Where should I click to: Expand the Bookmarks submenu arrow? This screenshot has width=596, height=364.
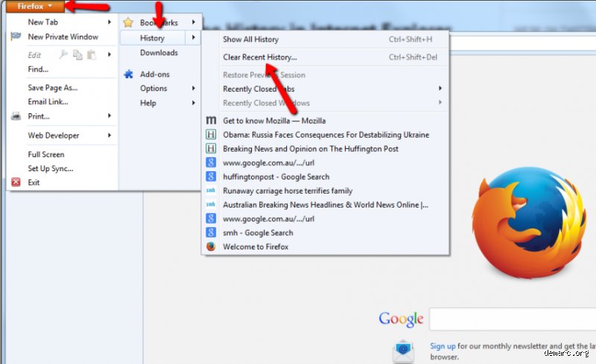[194, 22]
